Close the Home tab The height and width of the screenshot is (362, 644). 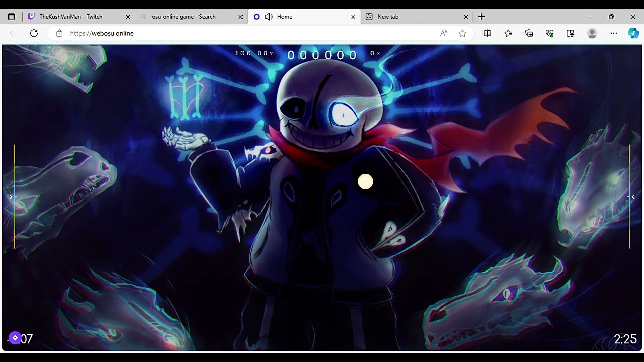click(353, 17)
